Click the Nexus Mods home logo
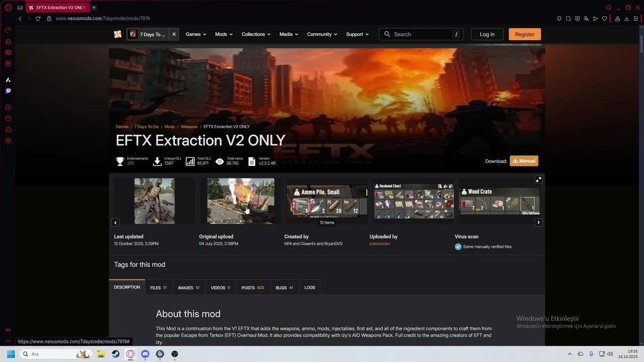This screenshot has height=362, width=644. pyautogui.click(x=117, y=34)
